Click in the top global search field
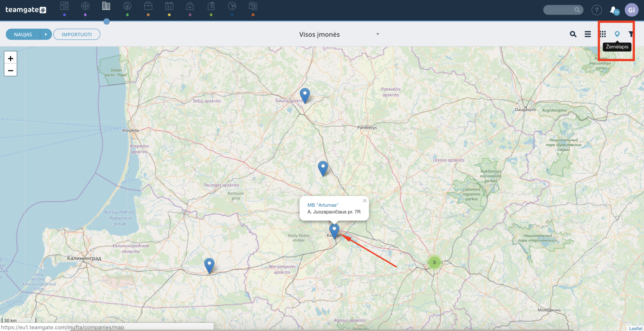The height and width of the screenshot is (331, 644). coord(563,10)
